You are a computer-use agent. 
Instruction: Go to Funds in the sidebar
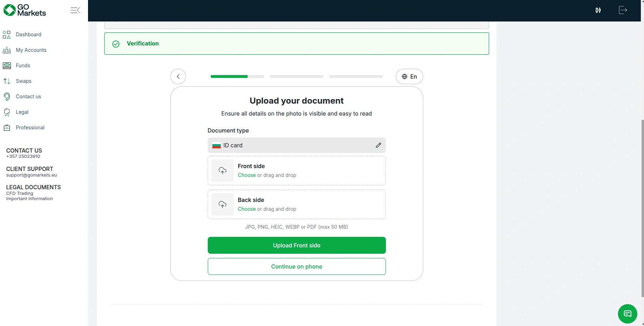coord(23,66)
